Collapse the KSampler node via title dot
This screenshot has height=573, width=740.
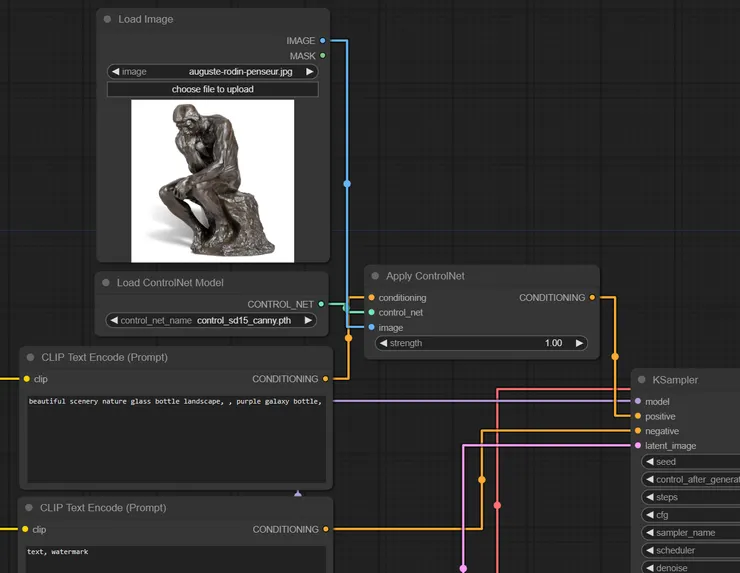click(642, 380)
